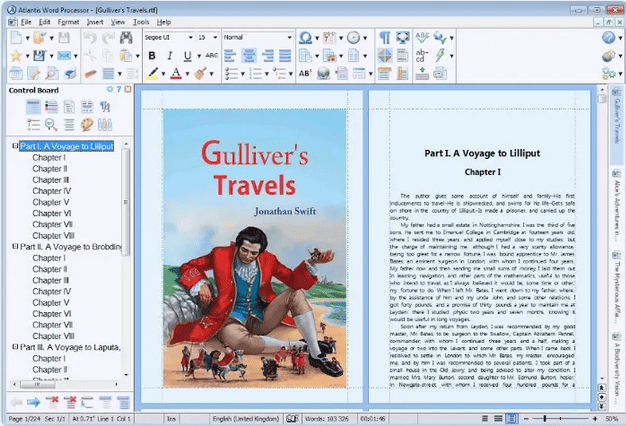Click the gears options icon
Viewport: 626px width, 426px height.
pos(608,73)
